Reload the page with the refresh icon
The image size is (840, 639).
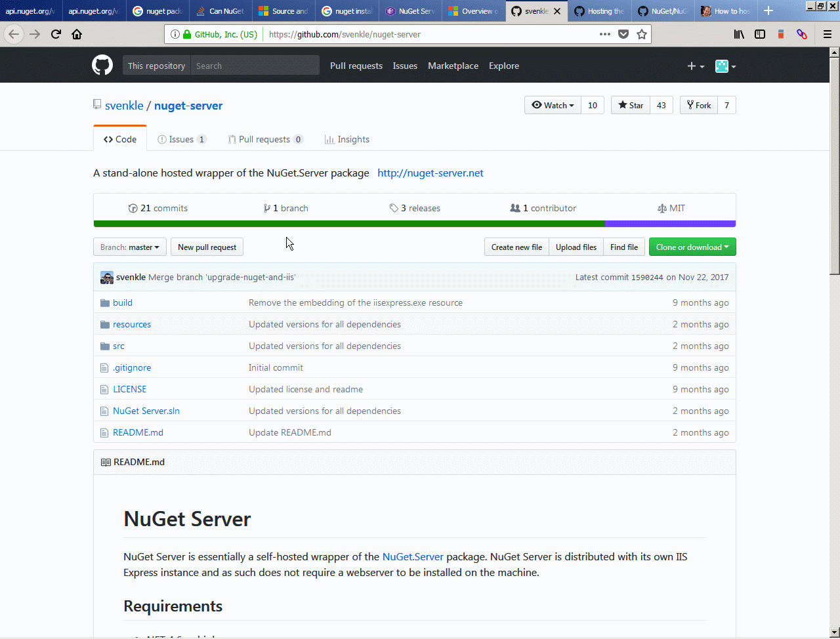[x=56, y=34]
